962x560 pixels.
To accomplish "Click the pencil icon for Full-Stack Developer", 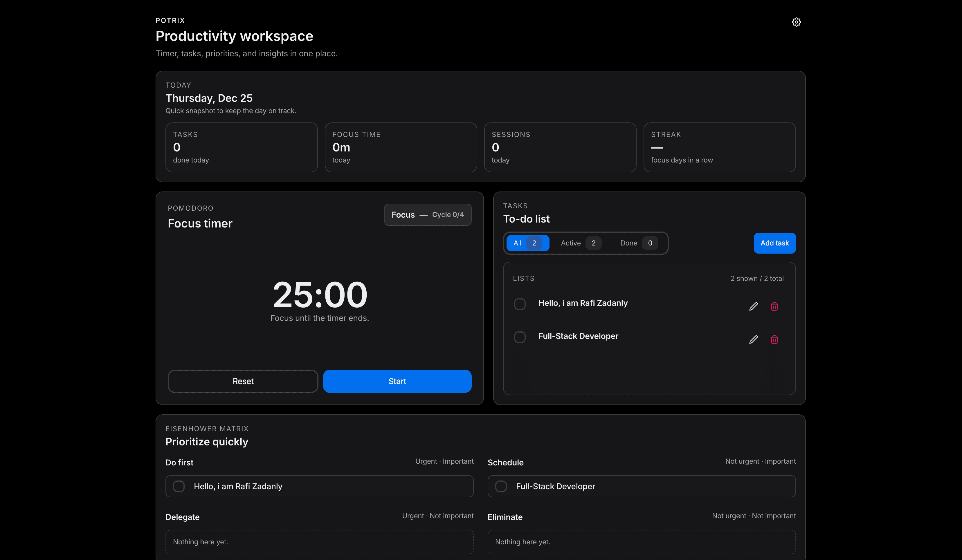I will click(753, 339).
